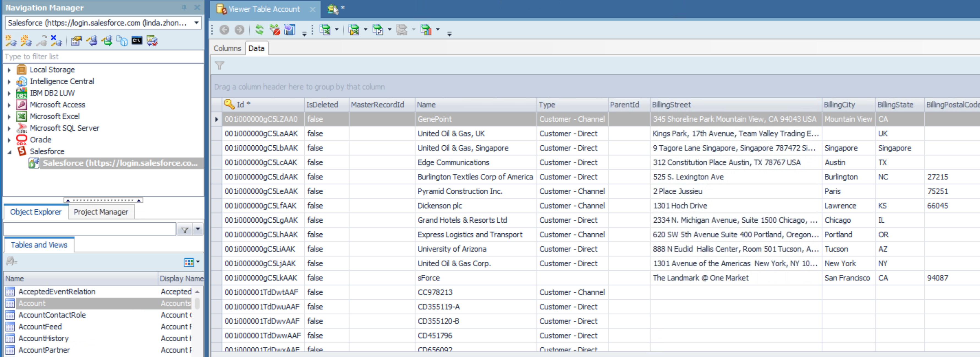980x357 pixels.
Task: Click the connection icon with red checkmark
Action: tap(152, 41)
